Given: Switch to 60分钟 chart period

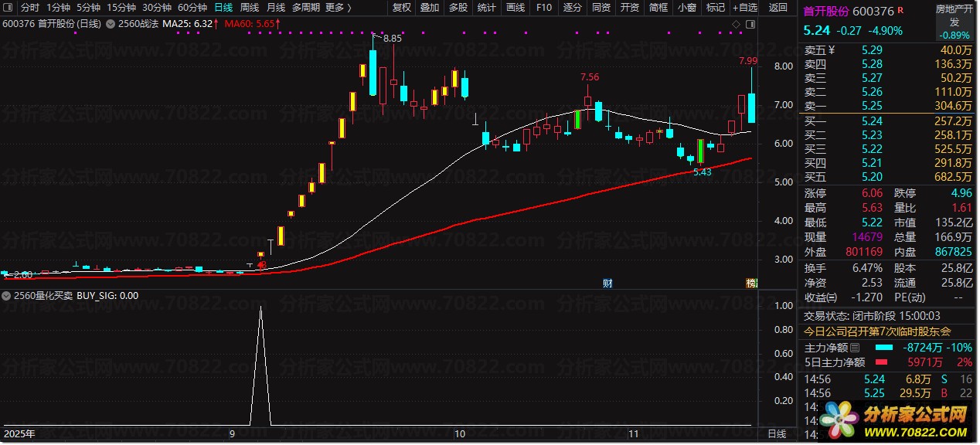Looking at the screenshot, I should click(192, 8).
